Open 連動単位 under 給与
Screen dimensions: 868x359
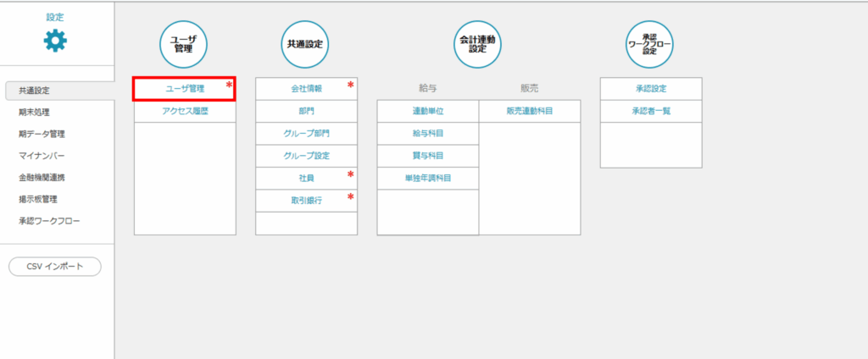pyautogui.click(x=427, y=111)
